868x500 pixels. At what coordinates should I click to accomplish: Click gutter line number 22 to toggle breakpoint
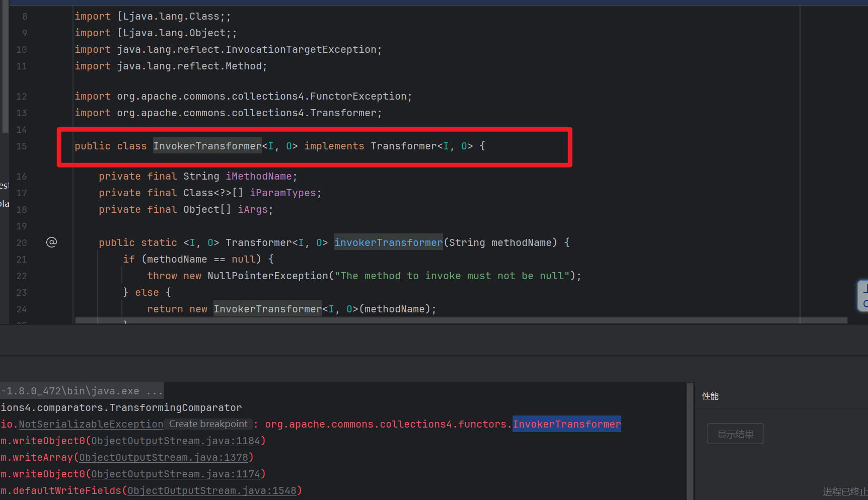[22, 276]
